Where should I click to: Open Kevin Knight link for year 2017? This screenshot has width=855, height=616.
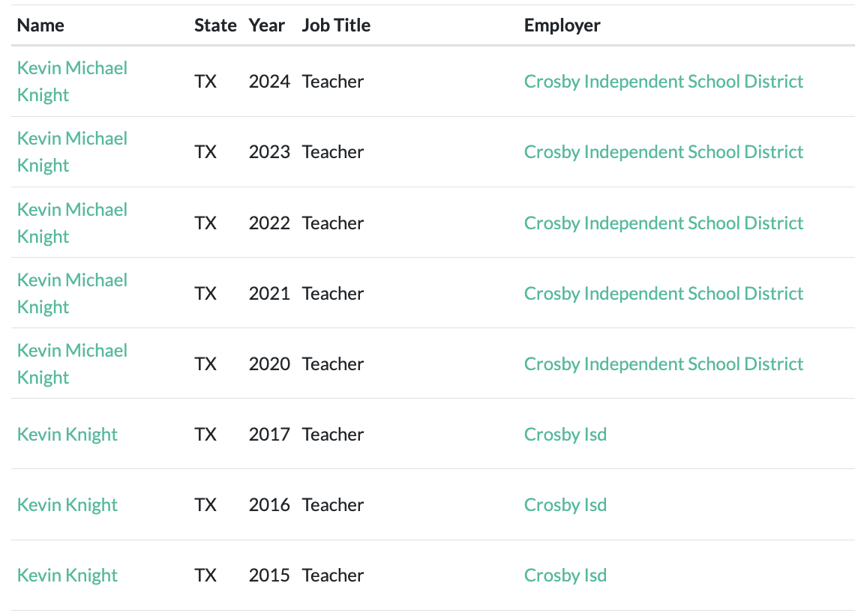67,435
